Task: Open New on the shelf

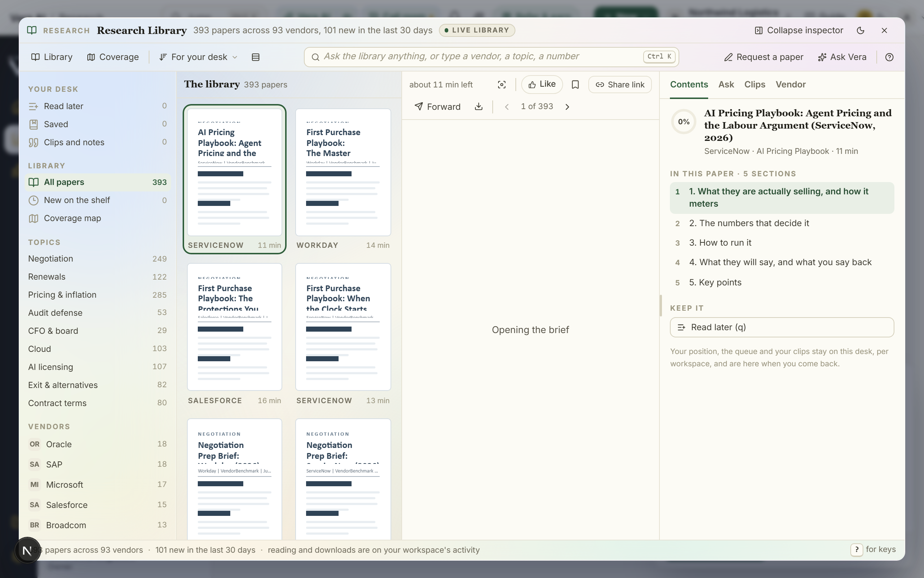Action: coord(97,200)
